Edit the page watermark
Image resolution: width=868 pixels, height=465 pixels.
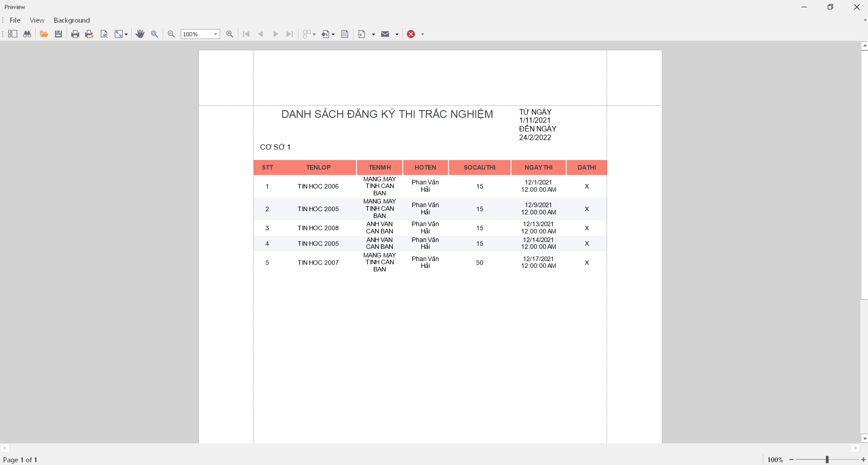[x=345, y=34]
